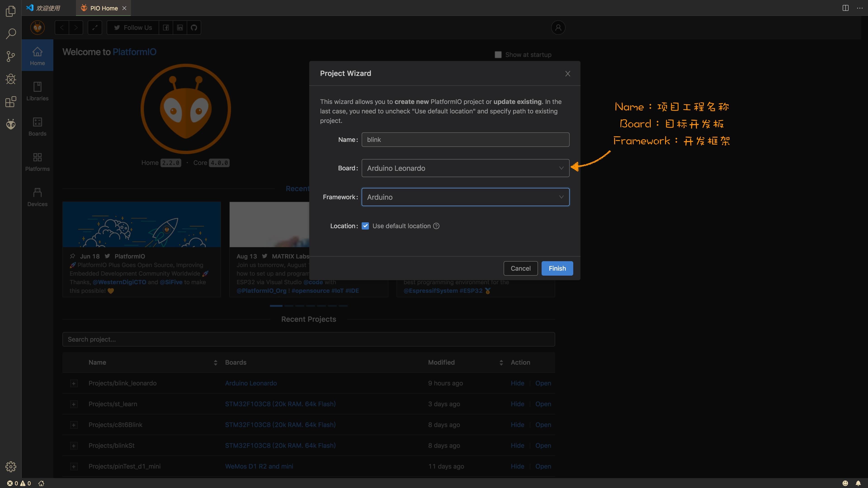This screenshot has width=868, height=488.
Task: Open the Search view magnifier icon
Action: (x=11, y=33)
